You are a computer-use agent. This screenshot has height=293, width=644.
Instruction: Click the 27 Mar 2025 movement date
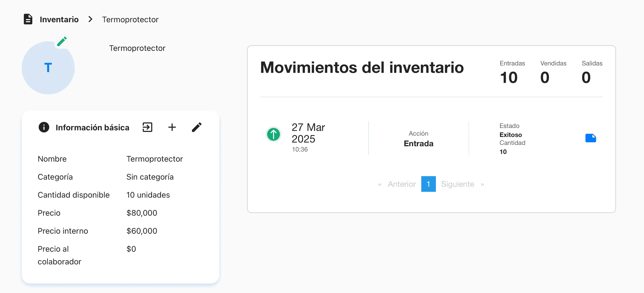[308, 133]
